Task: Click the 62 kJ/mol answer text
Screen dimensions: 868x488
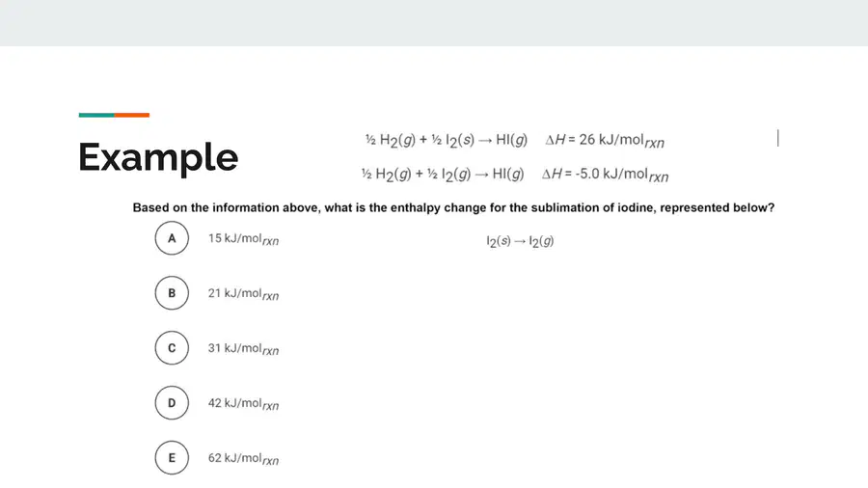Action: pos(244,459)
